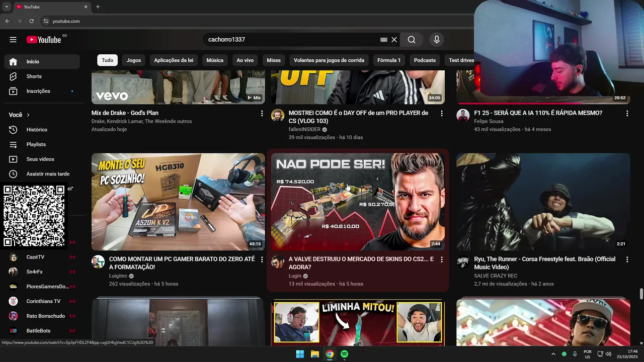Select the Ao vivo filter chip
The height and width of the screenshot is (362, 644).
245,60
